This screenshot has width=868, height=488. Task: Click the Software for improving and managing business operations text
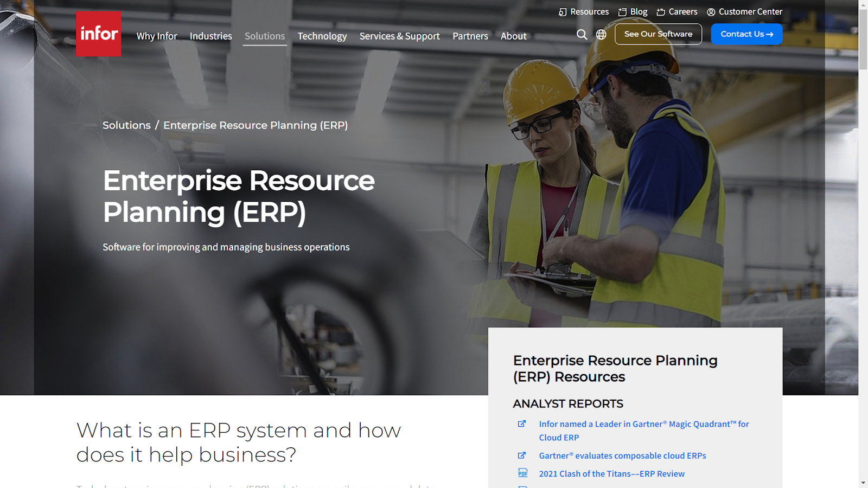pyautogui.click(x=226, y=247)
